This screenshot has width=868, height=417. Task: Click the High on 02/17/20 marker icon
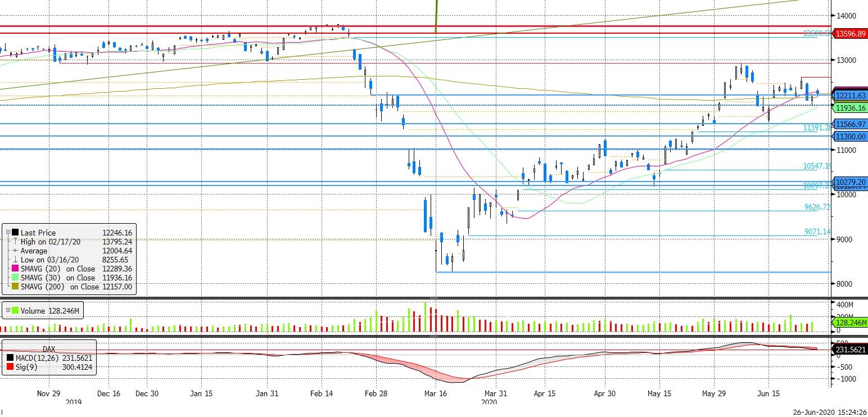point(15,242)
